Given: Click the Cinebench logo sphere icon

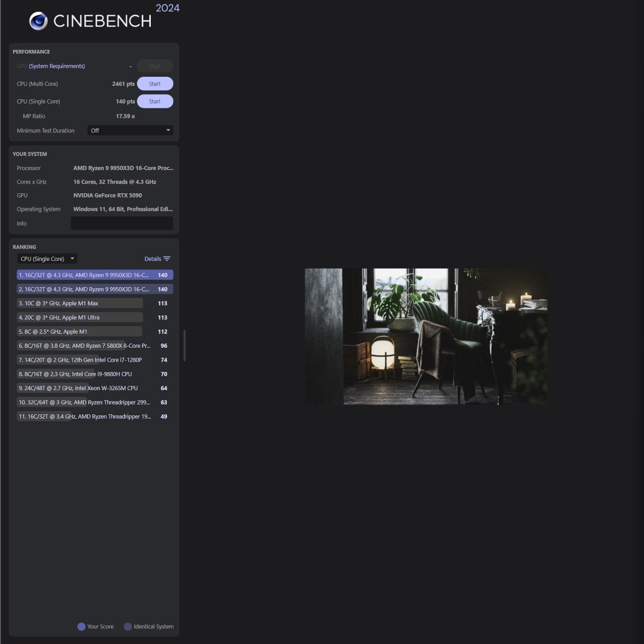Looking at the screenshot, I should click(x=39, y=21).
